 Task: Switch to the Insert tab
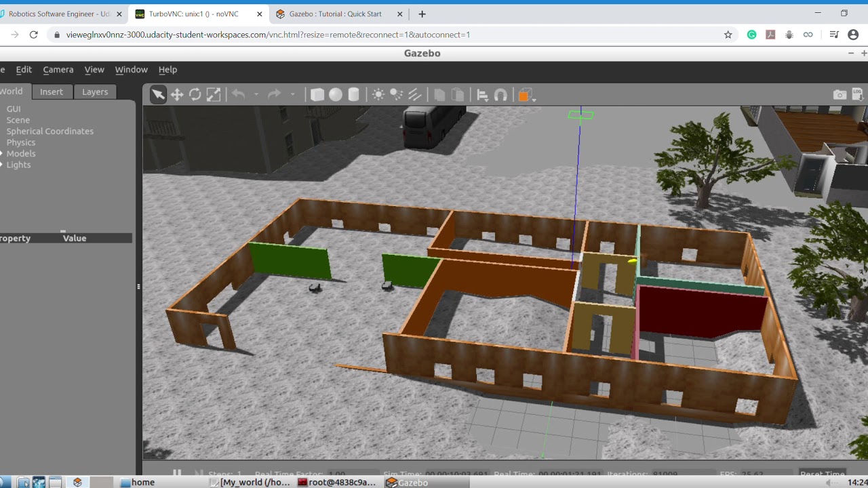point(52,91)
